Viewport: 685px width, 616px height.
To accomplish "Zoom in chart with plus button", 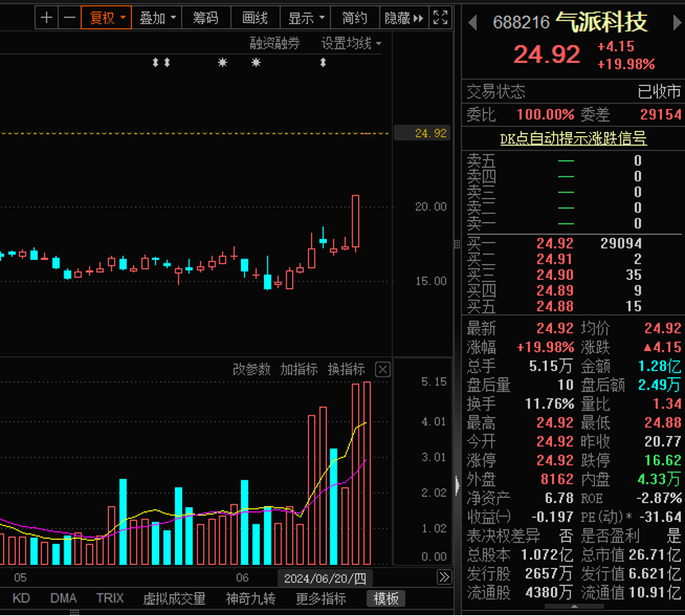I will [x=46, y=18].
